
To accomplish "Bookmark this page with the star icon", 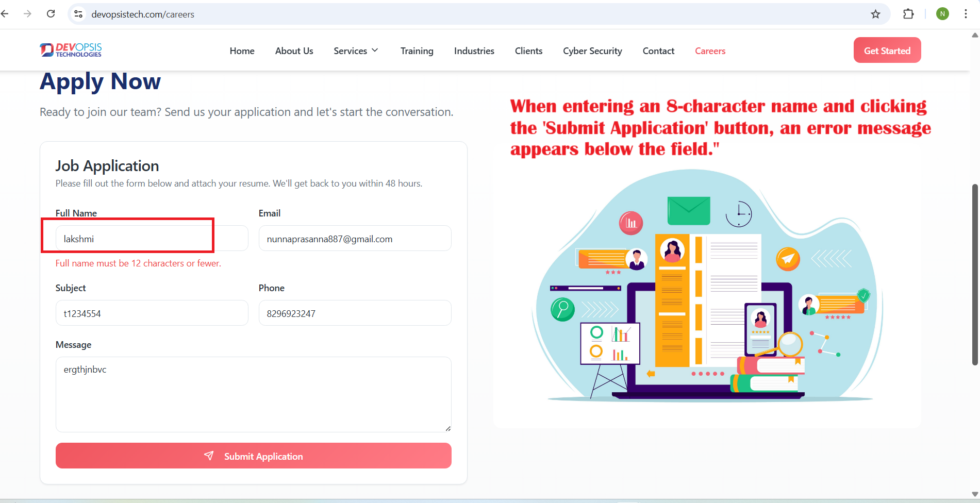I will pos(875,14).
